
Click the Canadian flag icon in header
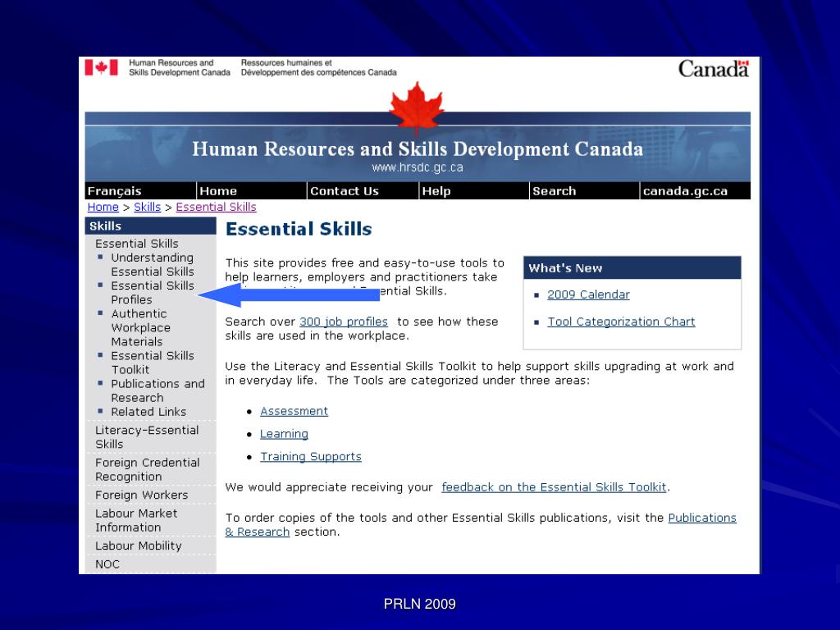pos(101,67)
